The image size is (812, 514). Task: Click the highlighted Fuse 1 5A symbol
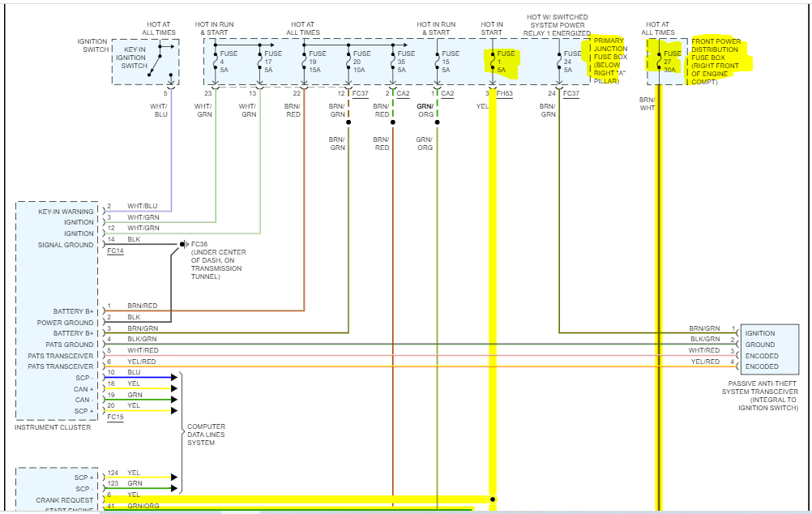[x=493, y=62]
